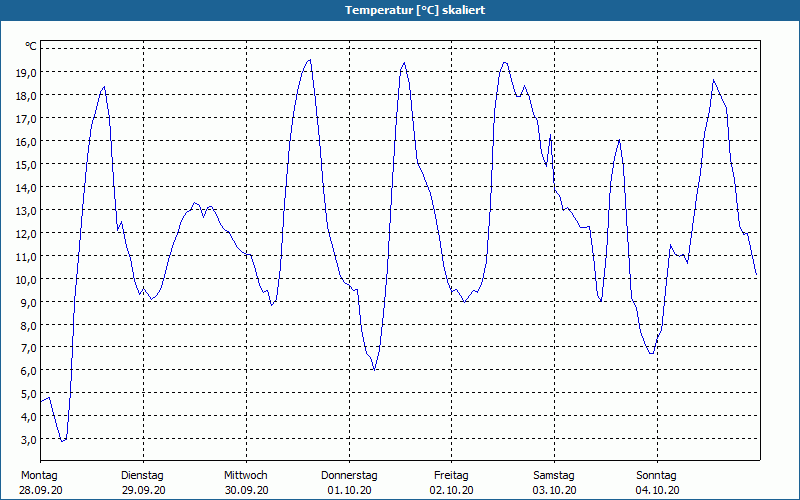Click the 4,0 y-axis label

(x=28, y=417)
